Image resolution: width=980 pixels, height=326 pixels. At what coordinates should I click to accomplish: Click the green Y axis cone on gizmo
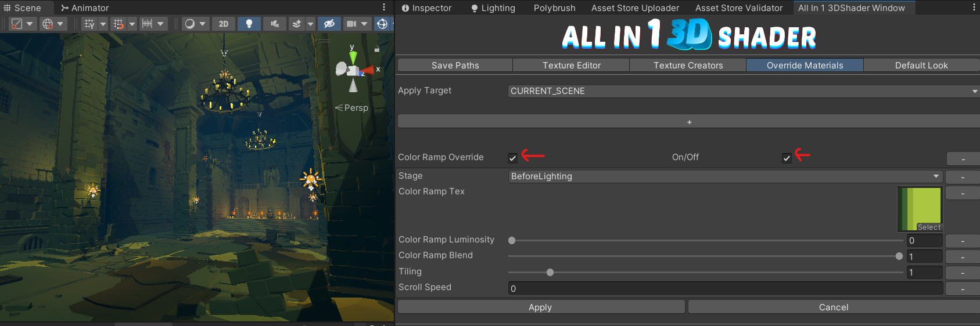[353, 57]
